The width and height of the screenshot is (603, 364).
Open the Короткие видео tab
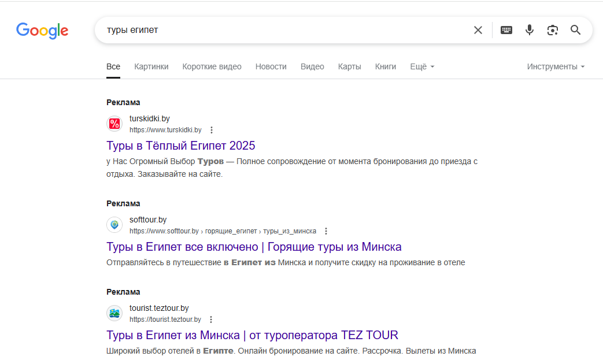click(212, 66)
